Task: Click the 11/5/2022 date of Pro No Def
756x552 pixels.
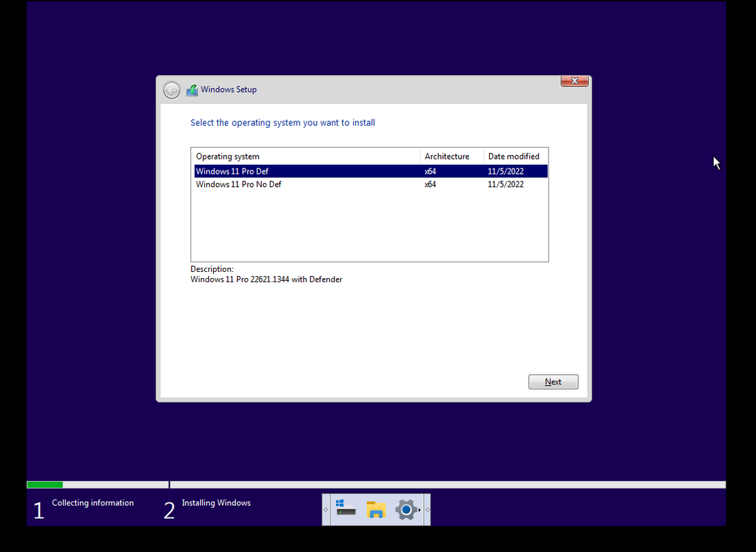Action: pyautogui.click(x=506, y=184)
